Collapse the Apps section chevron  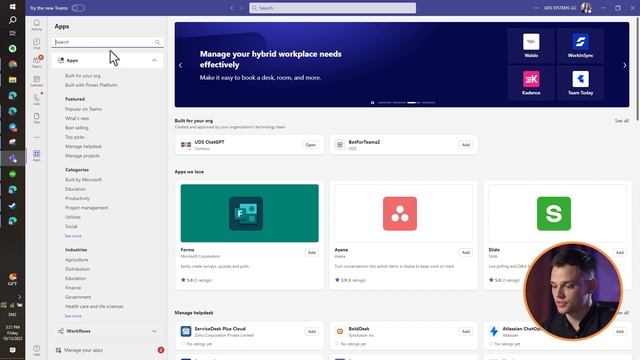154,60
